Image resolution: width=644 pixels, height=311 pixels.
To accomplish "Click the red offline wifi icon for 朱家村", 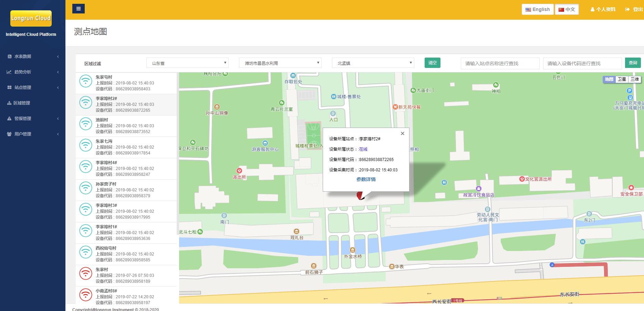I will point(85,273).
